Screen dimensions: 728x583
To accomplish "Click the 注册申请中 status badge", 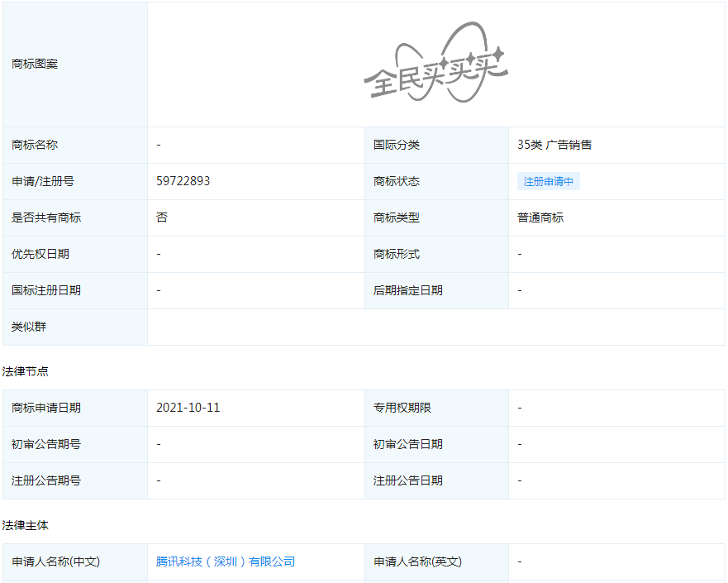I will point(549,181).
